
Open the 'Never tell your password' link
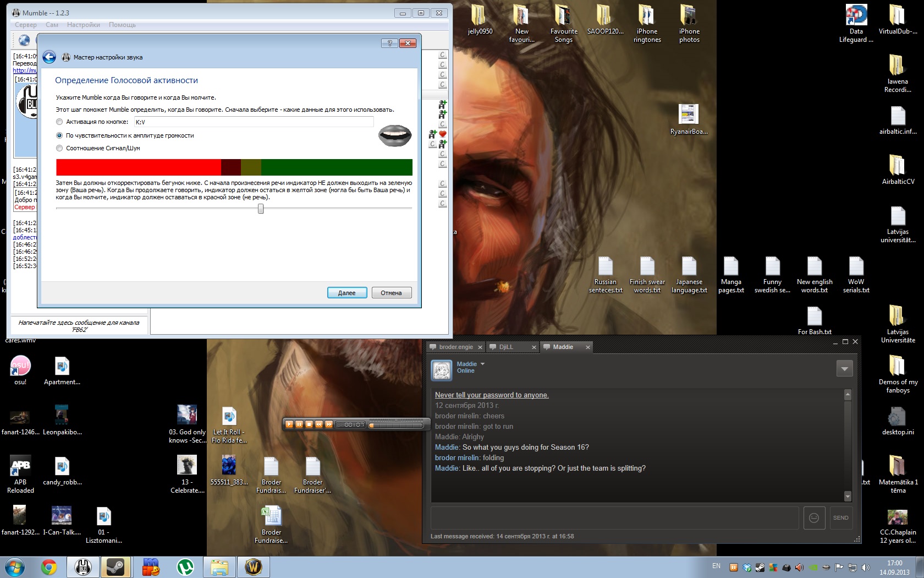click(x=492, y=395)
